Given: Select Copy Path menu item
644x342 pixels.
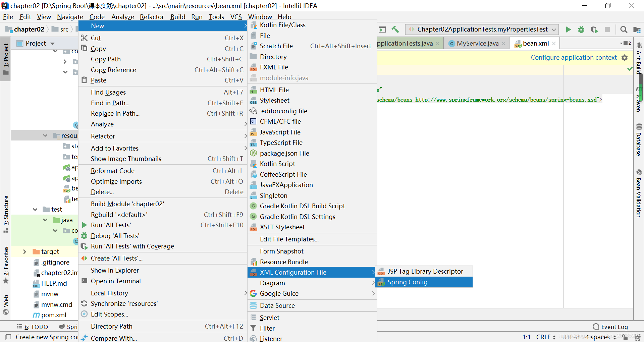Looking at the screenshot, I should (163, 59).
